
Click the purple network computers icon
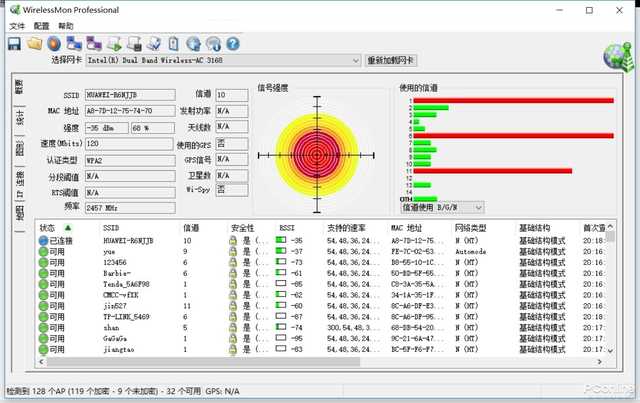94,43
